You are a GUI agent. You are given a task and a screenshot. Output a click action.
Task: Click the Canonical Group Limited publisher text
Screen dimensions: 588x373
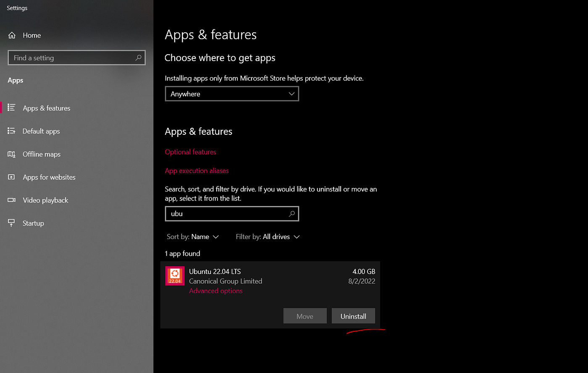coord(226,281)
